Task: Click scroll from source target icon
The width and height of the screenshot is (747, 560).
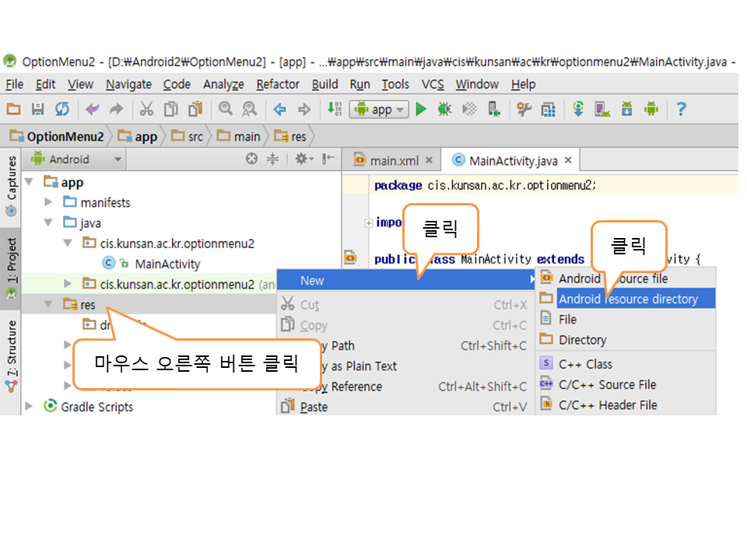Action: pyautogui.click(x=251, y=159)
